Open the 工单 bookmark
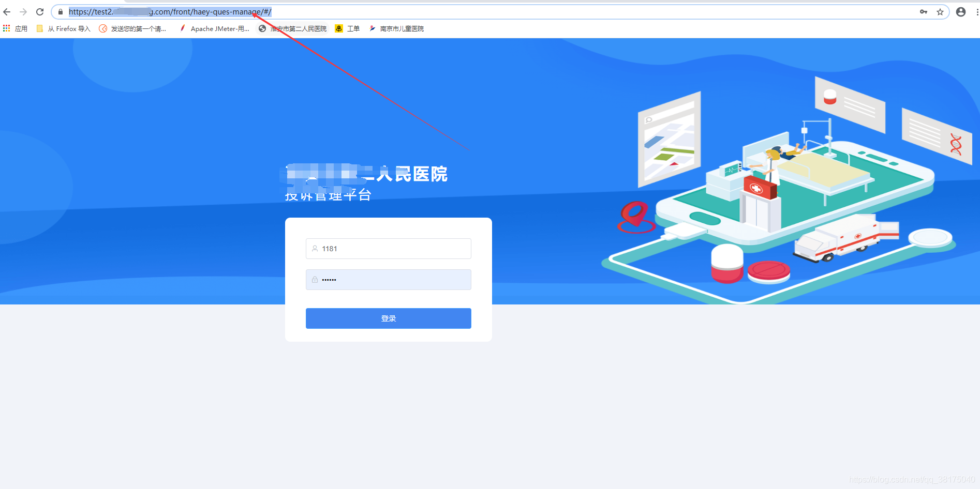 347,28
